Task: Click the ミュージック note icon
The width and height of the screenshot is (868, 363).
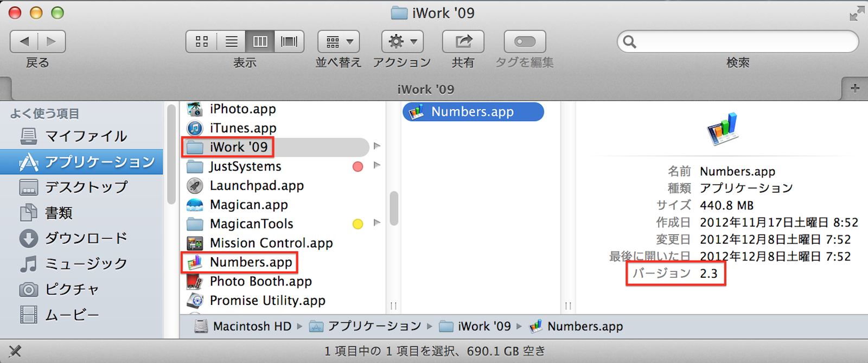Action: (29, 264)
